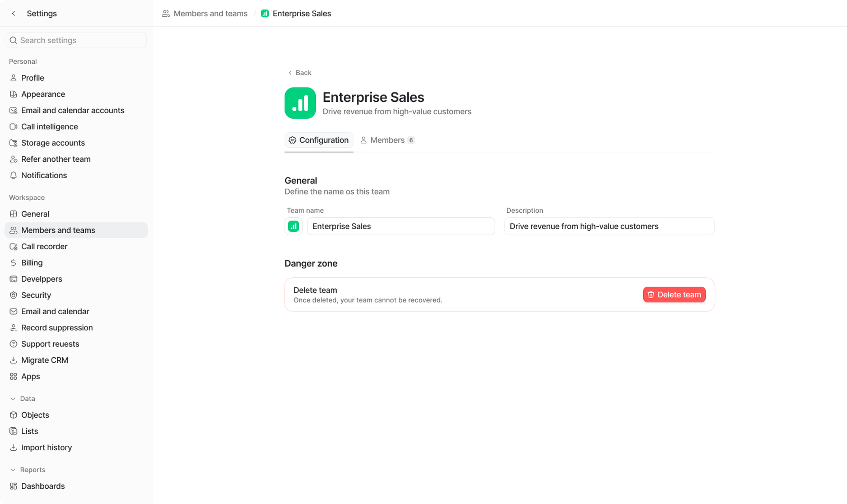Collapse the Data section chevron
The height and width of the screenshot is (504, 847).
[x=13, y=399]
